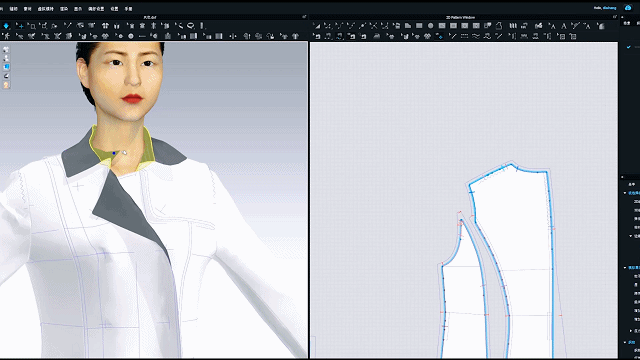Choose the solid circle pattern tool in 2D toolbar
The width and height of the screenshot is (640, 360).
click(431, 26)
